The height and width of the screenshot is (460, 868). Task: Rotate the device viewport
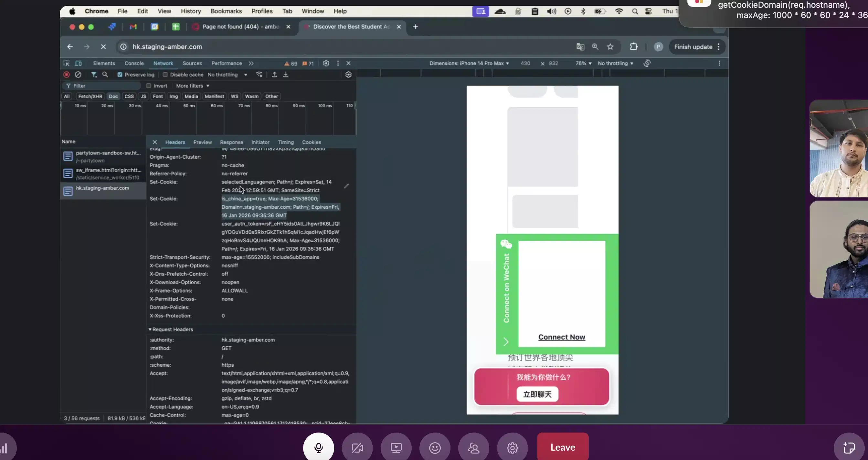pos(647,63)
